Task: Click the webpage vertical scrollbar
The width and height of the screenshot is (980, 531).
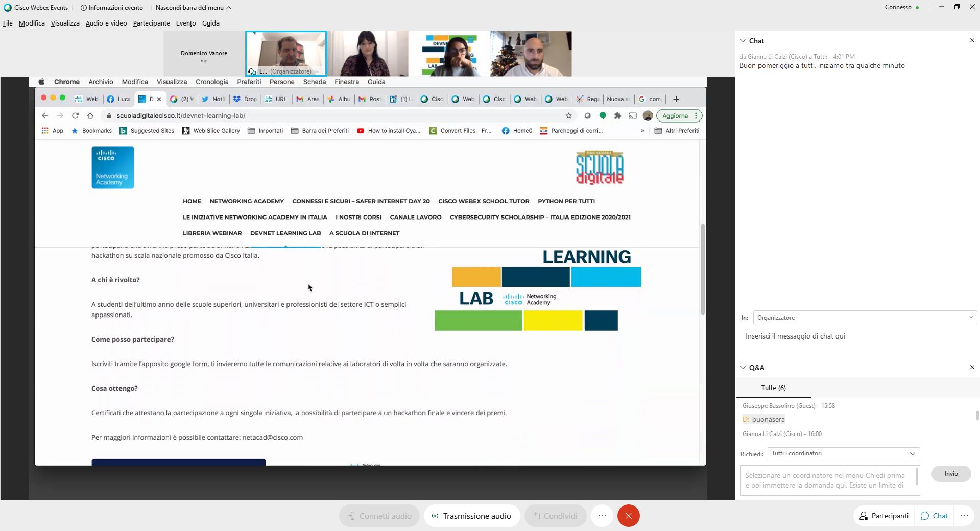Action: coord(703,269)
